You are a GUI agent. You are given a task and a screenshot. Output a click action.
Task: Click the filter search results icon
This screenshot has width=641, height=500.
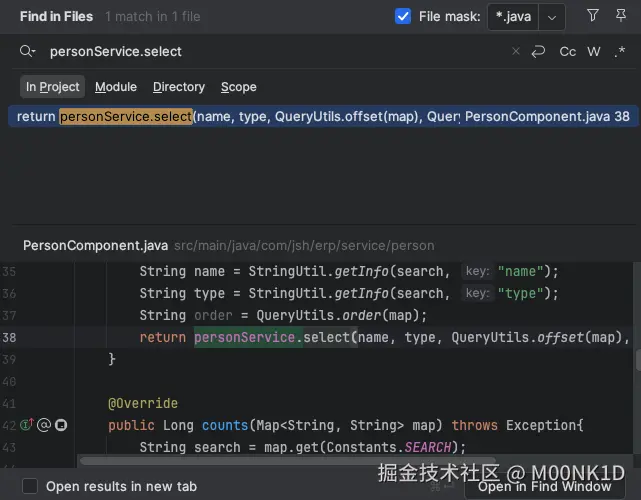pyautogui.click(x=593, y=16)
